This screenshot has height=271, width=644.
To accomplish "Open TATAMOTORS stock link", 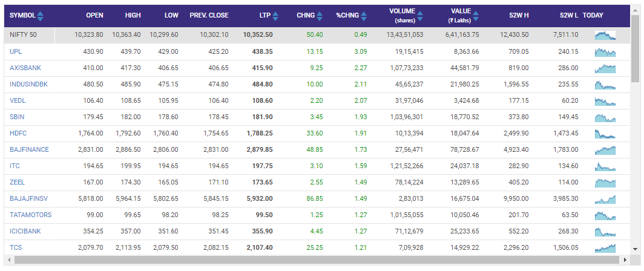I will 31,215.
